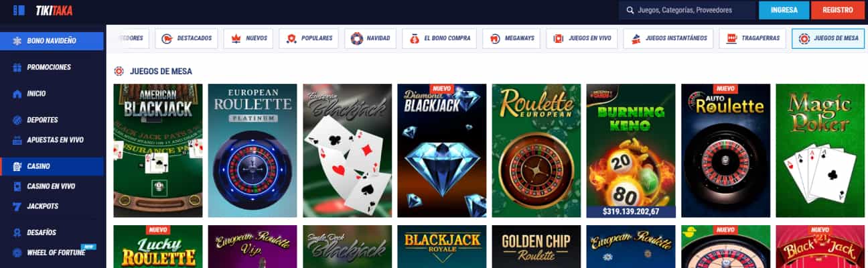Click the ball icon beside Deportes
This screenshot has width=868, height=268.
(x=17, y=120)
